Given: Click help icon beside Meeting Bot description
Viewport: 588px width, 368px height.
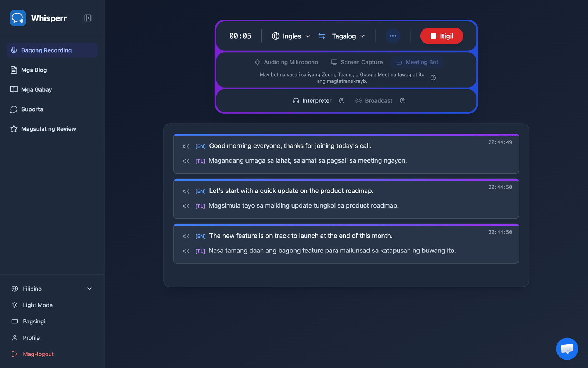Looking at the screenshot, I should tap(433, 78).
